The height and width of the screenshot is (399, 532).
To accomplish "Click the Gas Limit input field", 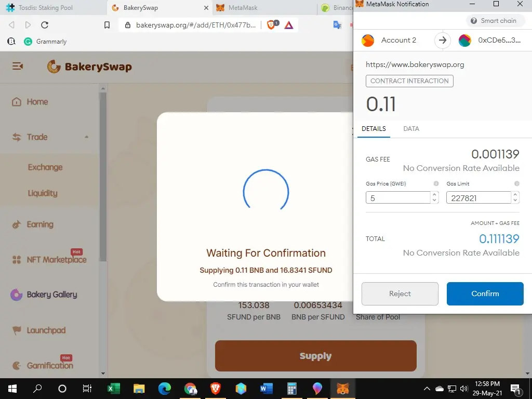I will click(478, 198).
